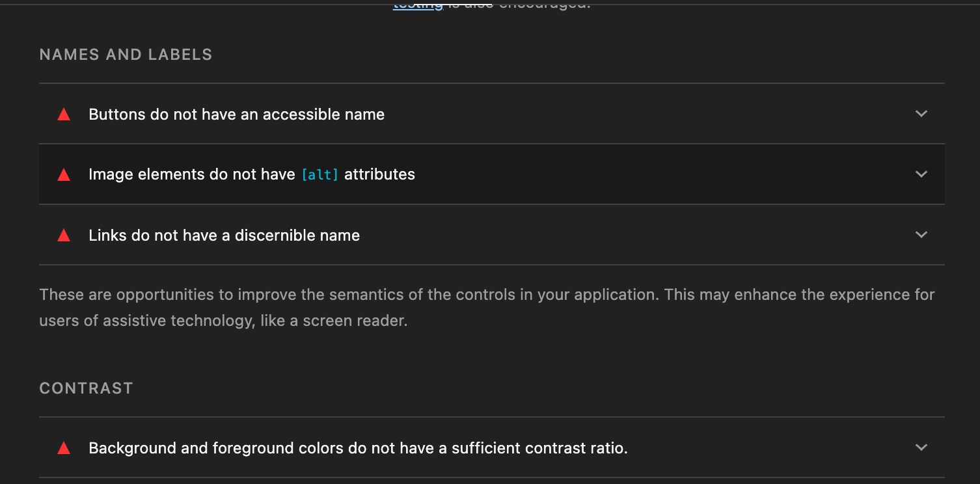Viewport: 980px width, 484px height.
Task: Select the Background and foreground colors audit title
Action: pyautogui.click(x=358, y=448)
